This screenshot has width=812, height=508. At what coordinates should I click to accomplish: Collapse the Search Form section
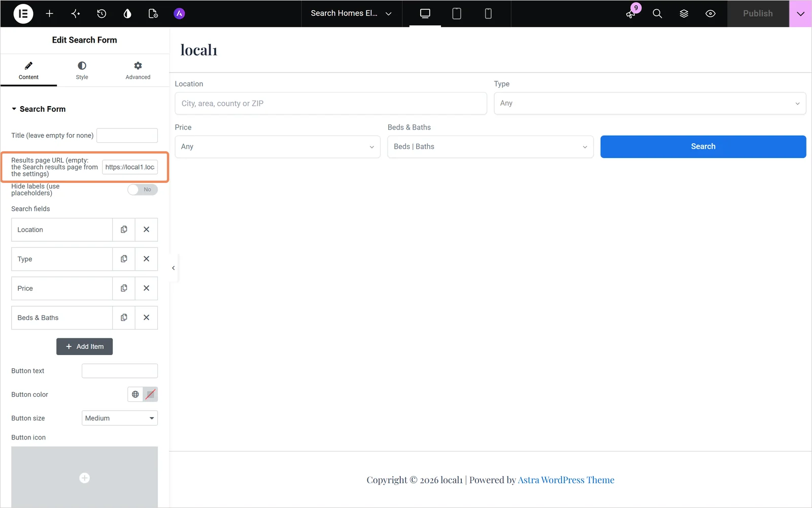click(39, 109)
